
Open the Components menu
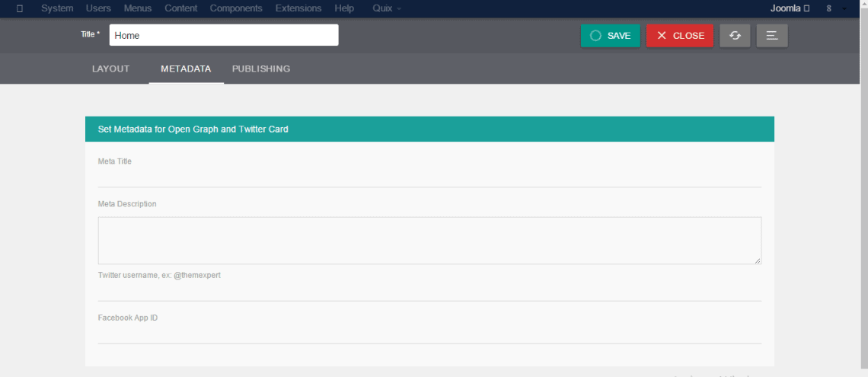[x=236, y=8]
